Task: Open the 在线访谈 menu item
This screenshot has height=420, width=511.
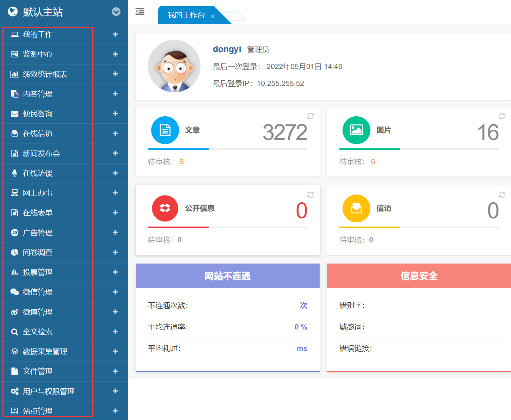Action: 38,173
